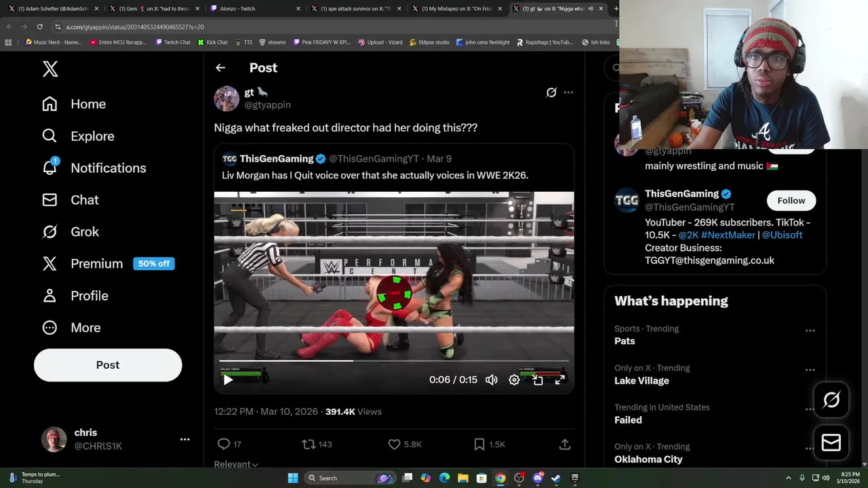Play the Liv Morgan video

228,380
